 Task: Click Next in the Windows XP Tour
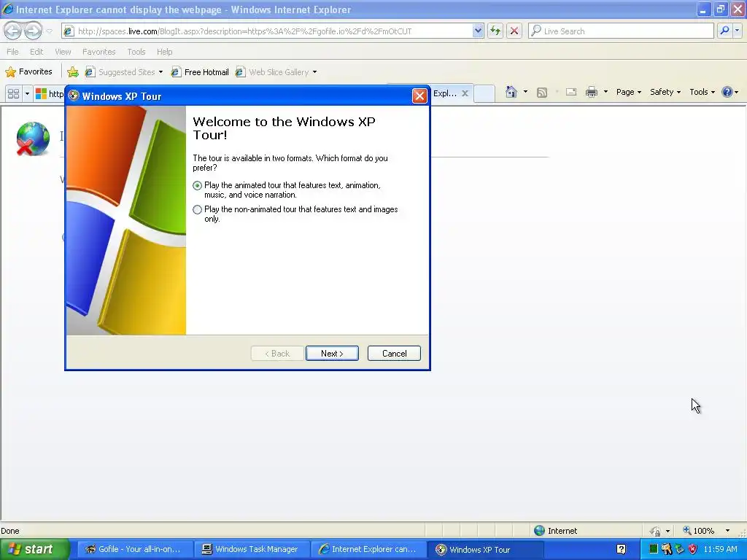[332, 354]
